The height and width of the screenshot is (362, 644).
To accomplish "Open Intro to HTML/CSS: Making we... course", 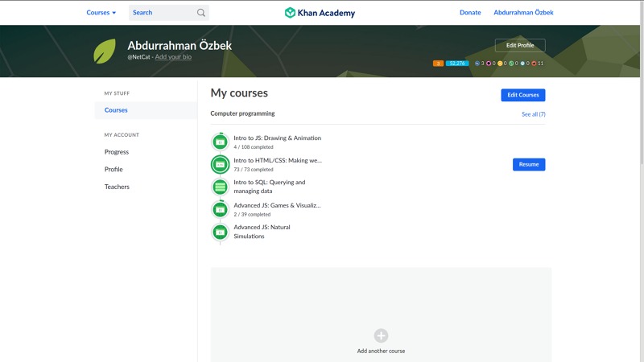I will point(278,160).
